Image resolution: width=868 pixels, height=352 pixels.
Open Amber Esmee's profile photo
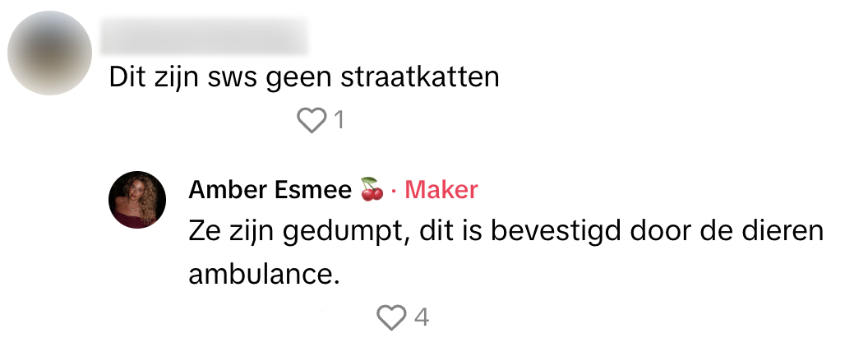[137, 200]
